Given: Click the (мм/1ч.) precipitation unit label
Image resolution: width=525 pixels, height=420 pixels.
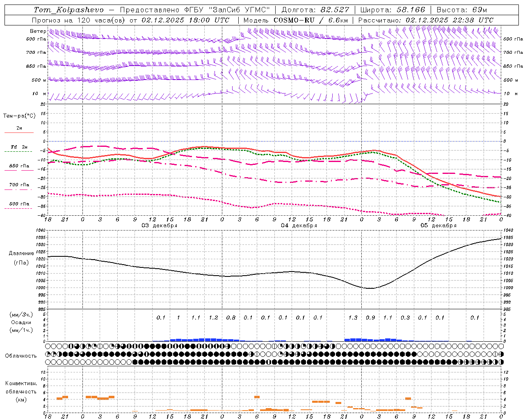Looking at the screenshot, I should 21,330.
